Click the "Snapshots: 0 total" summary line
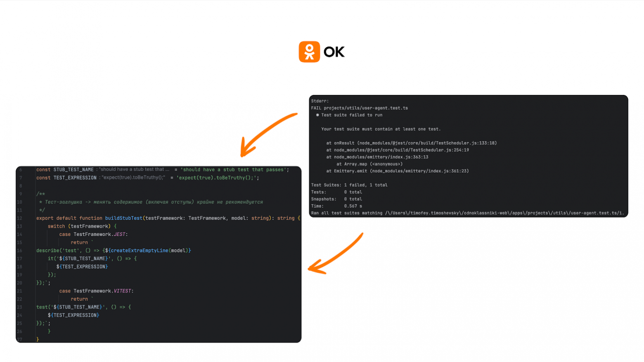 pos(336,199)
